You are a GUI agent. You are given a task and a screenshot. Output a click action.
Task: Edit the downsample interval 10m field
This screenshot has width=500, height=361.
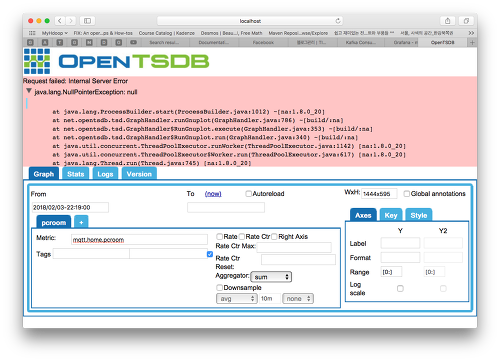pyautogui.click(x=270, y=298)
